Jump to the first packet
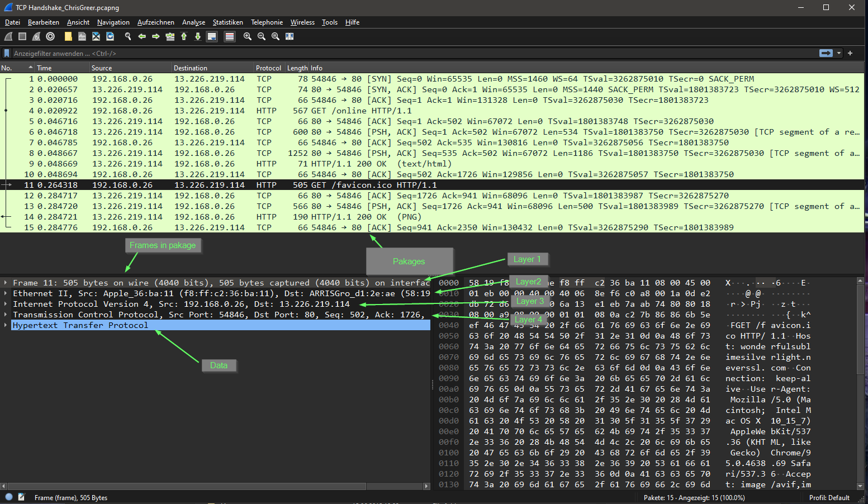868x504 pixels. coord(184,36)
